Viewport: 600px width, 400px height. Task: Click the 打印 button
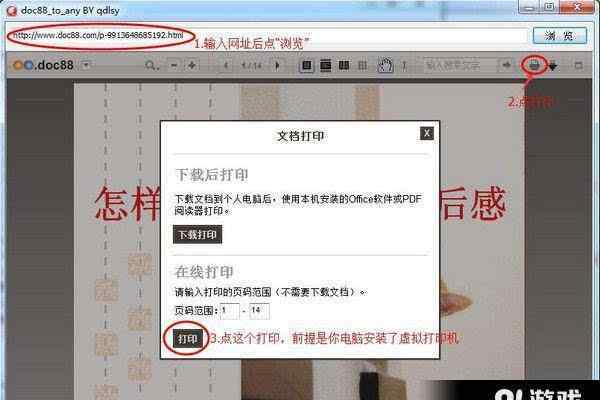(187, 339)
